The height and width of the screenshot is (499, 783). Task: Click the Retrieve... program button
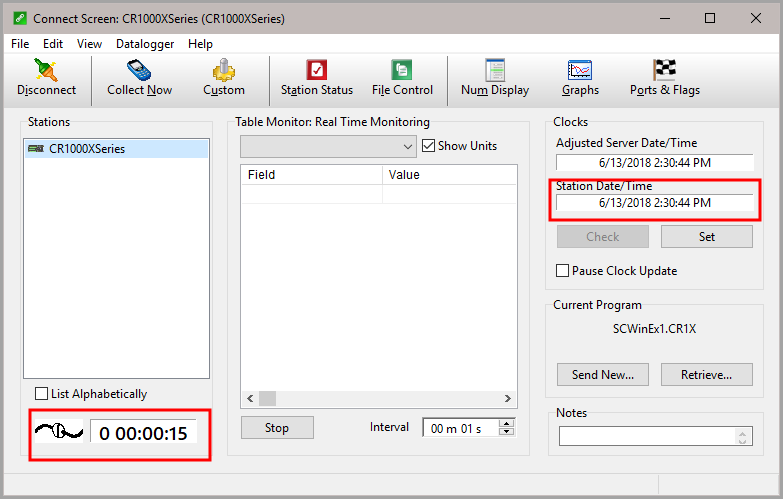[707, 375]
